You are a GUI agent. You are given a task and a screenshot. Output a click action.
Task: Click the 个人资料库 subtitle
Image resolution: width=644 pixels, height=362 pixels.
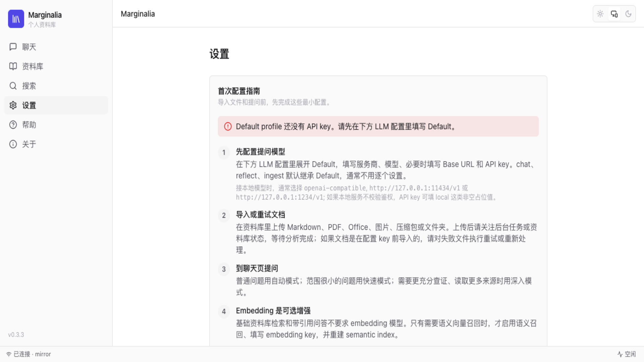pyautogui.click(x=42, y=24)
